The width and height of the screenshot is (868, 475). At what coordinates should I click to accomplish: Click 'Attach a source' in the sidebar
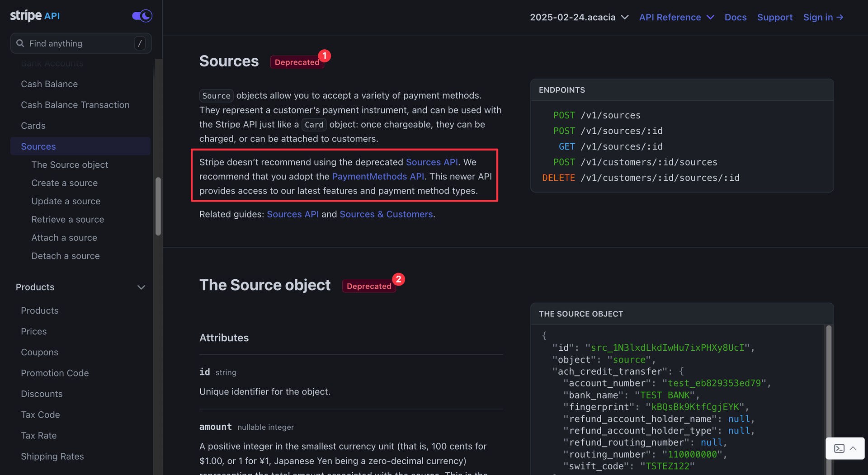(64, 237)
